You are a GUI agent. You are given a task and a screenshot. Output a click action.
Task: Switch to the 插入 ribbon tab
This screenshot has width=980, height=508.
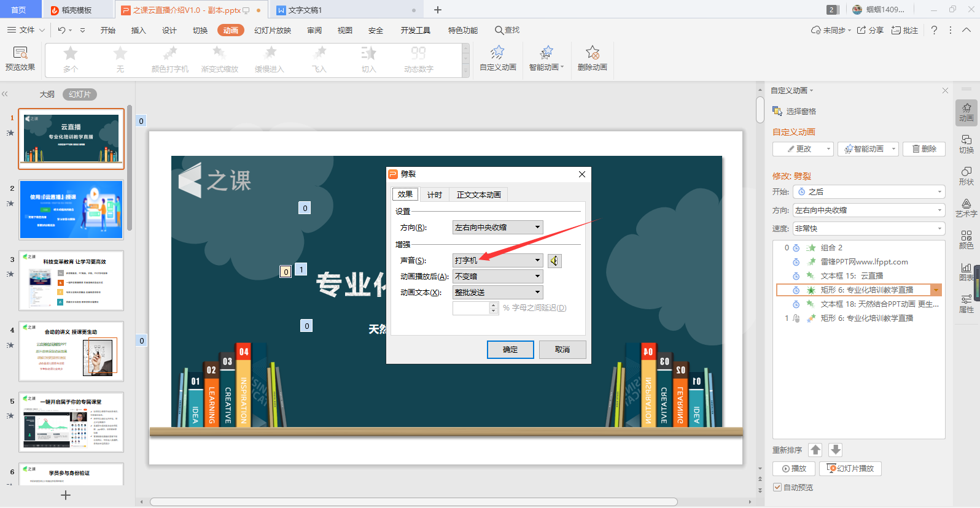coord(139,30)
